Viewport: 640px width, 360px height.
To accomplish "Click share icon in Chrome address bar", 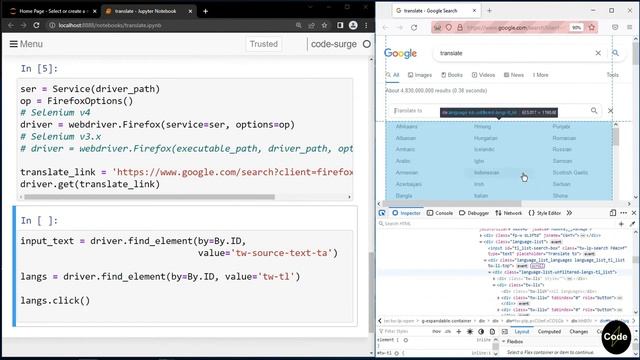I will [x=312, y=25].
